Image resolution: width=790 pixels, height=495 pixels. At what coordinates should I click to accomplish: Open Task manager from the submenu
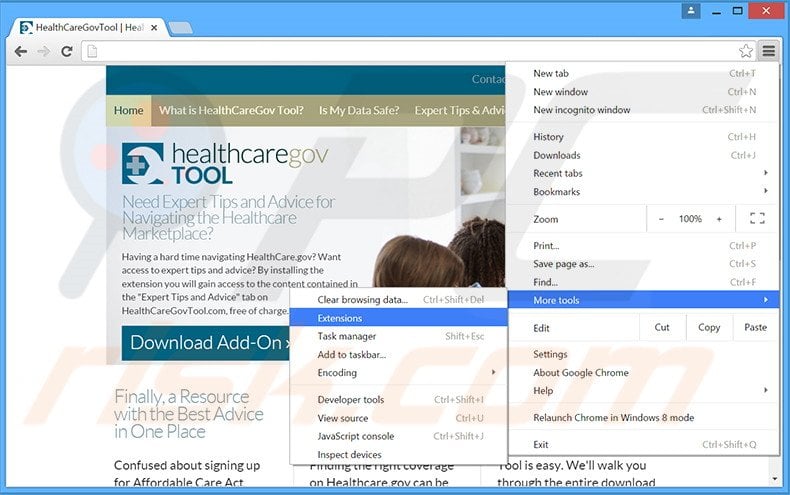click(x=399, y=336)
